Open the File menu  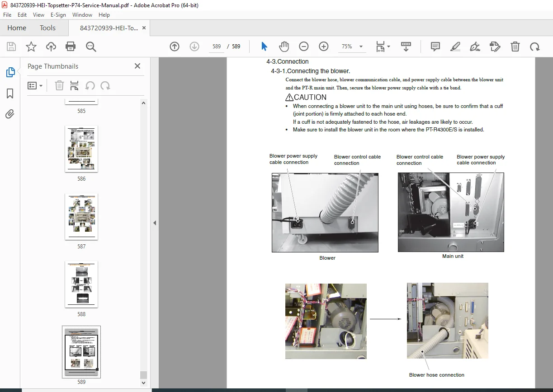[7, 15]
